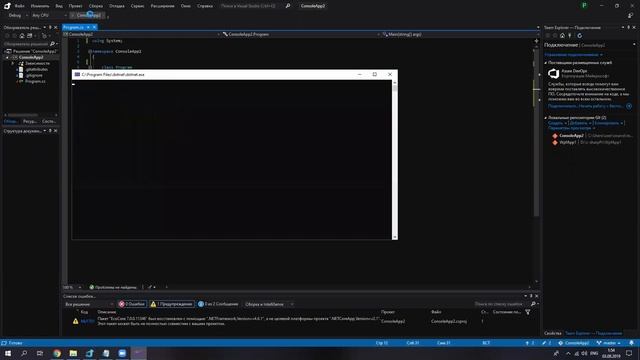This screenshot has height=360, width=640.
Task: Click the ConsoleApp2 start debugging button
Action: [87, 15]
